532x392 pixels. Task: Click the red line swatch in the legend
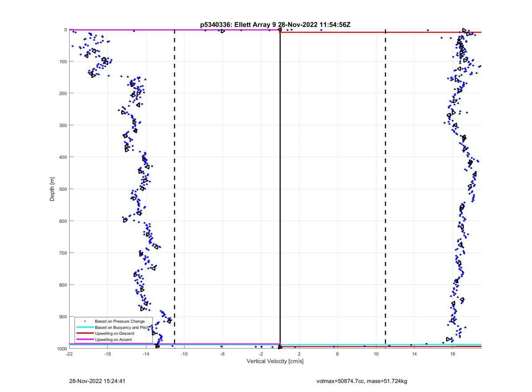click(85, 334)
